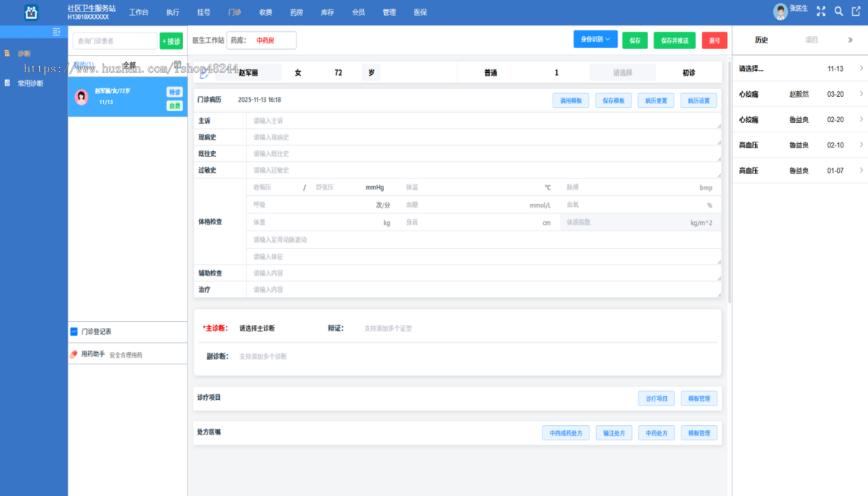The height and width of the screenshot is (496, 868).
Task: Focus the 主诉 input field
Action: 484,121
